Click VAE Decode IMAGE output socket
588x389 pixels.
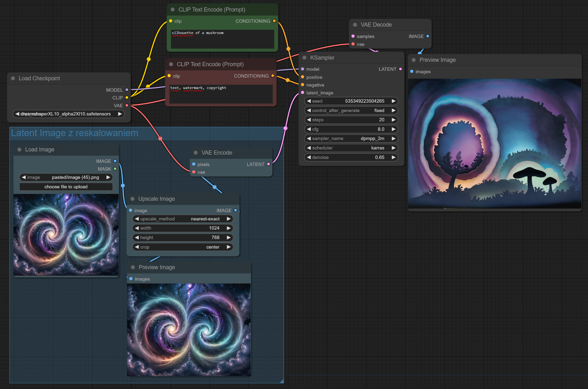[x=428, y=36]
